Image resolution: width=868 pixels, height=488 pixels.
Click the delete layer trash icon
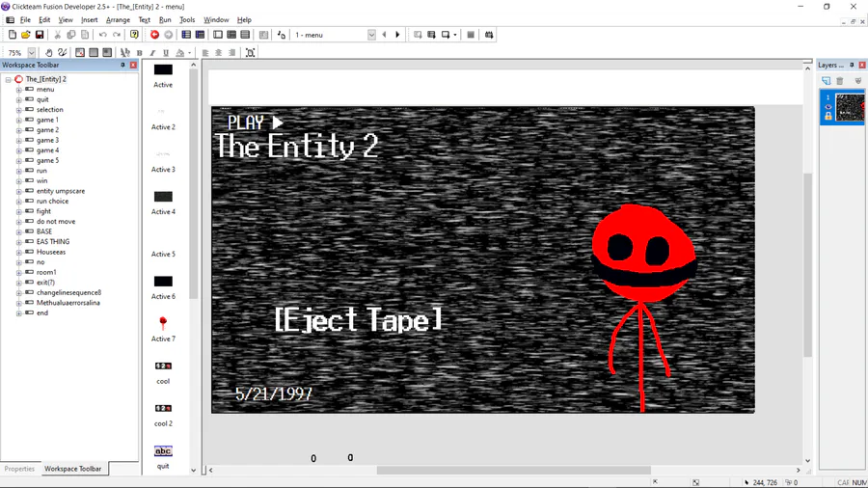point(840,81)
